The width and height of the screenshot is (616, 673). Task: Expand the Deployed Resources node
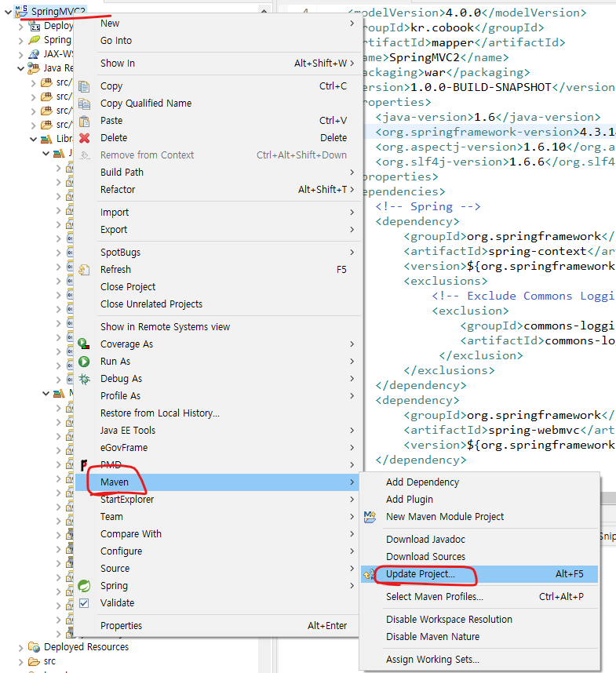tap(21, 647)
